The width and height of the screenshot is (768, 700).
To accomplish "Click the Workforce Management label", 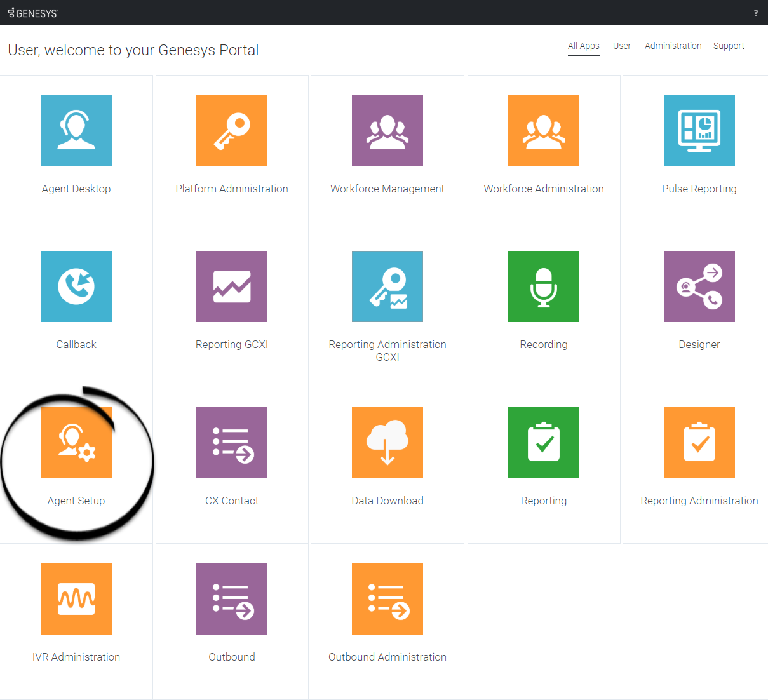I will click(x=387, y=189).
